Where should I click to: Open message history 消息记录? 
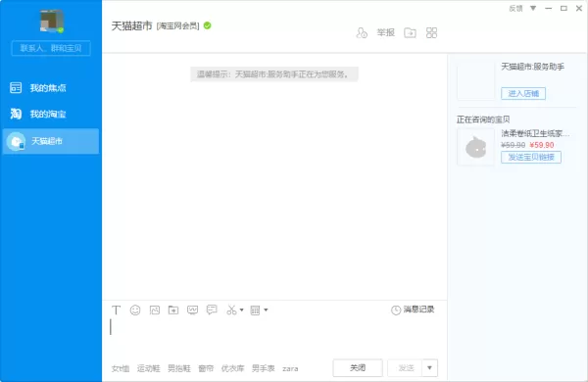pyautogui.click(x=413, y=310)
